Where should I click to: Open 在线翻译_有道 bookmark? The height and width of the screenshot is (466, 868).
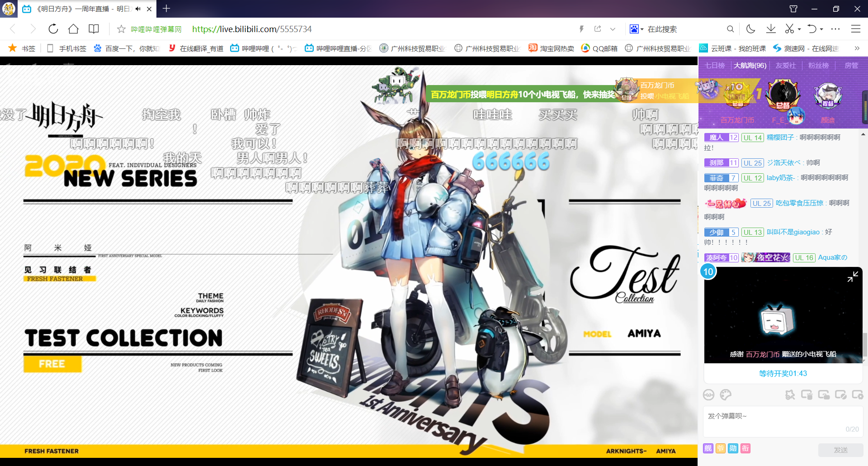point(196,48)
